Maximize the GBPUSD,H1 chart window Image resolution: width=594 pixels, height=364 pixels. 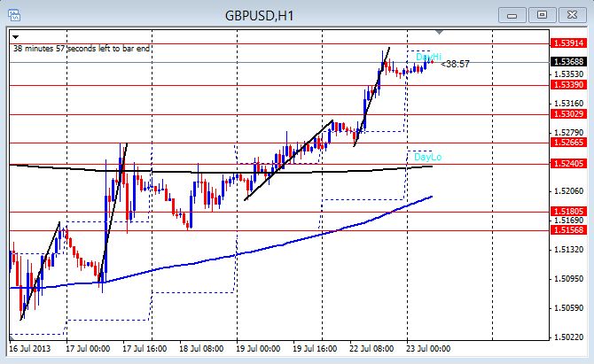542,15
